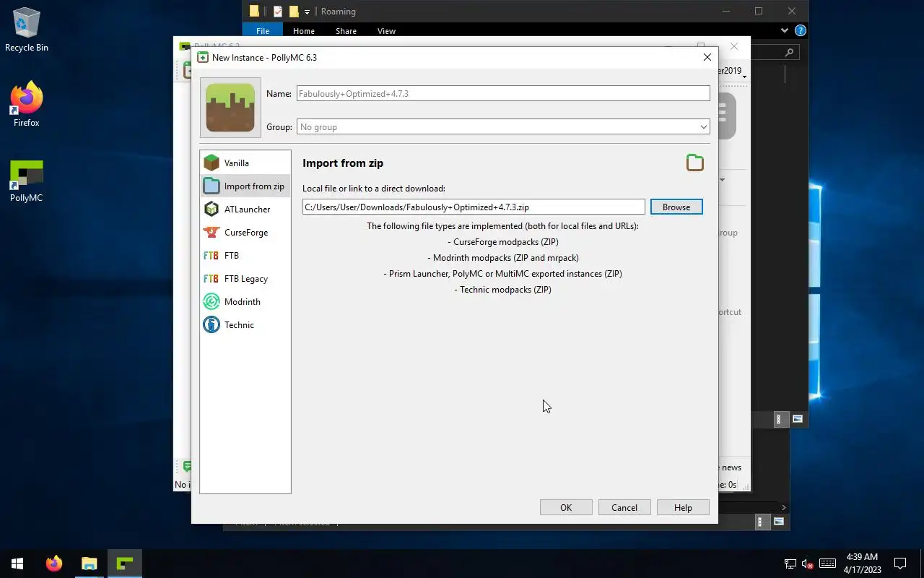Select Import from zip in sidebar
The width and height of the screenshot is (924, 578).
(x=245, y=186)
